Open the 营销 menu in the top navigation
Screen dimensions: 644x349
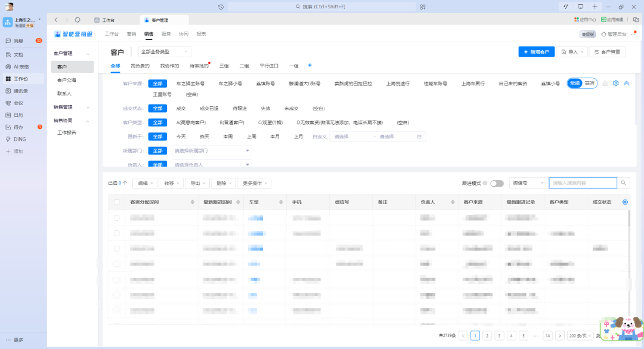tap(131, 34)
